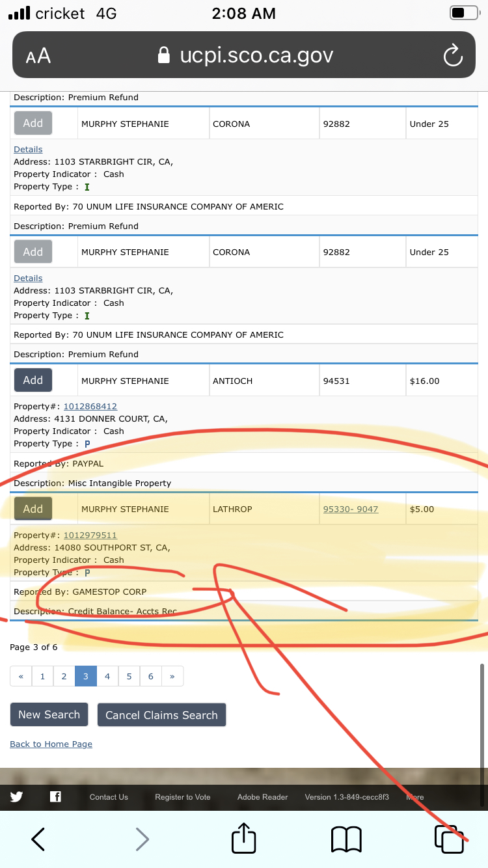Screen dimensions: 488x868
Task: Go to results page 5
Action: [129, 676]
